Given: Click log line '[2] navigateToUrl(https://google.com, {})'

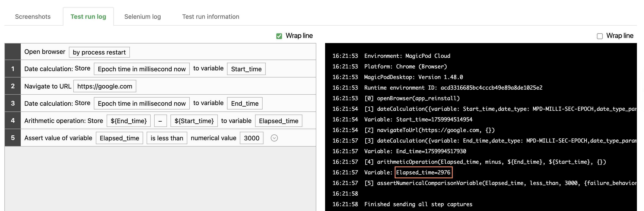Looking at the screenshot, I should pos(430,130).
